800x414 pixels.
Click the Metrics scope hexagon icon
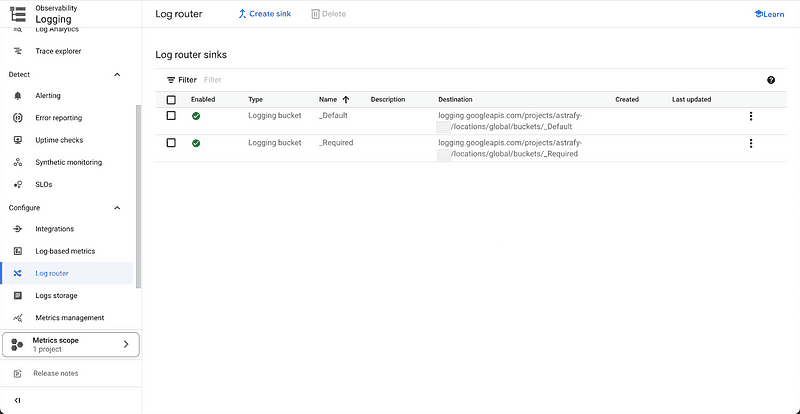click(x=17, y=345)
